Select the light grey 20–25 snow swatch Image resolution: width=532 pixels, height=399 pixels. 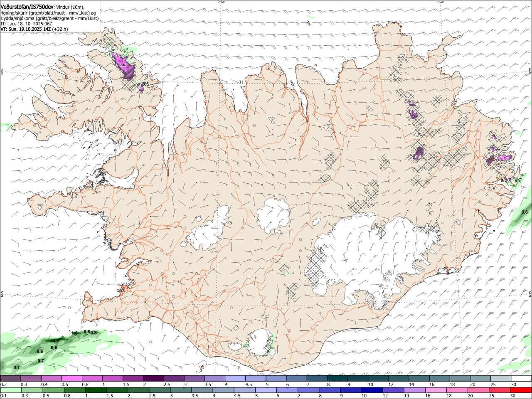[480, 379]
